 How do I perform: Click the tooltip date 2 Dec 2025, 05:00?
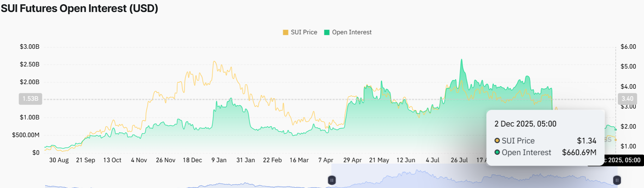tap(525, 124)
